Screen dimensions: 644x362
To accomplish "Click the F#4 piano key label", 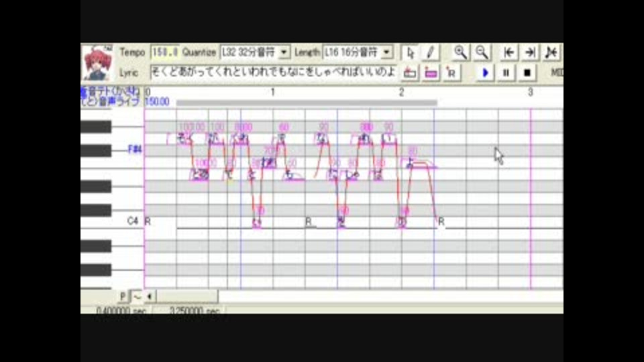I will pyautogui.click(x=135, y=149).
